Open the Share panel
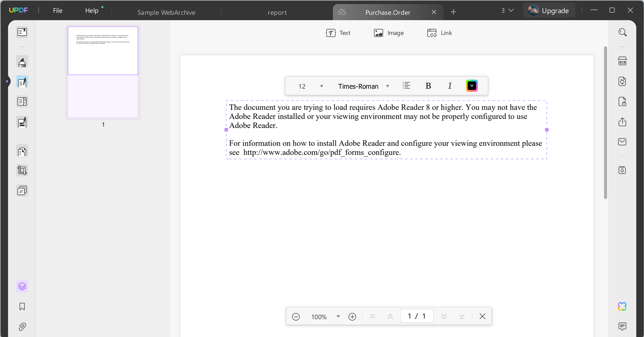The image size is (644, 337). pos(623,122)
